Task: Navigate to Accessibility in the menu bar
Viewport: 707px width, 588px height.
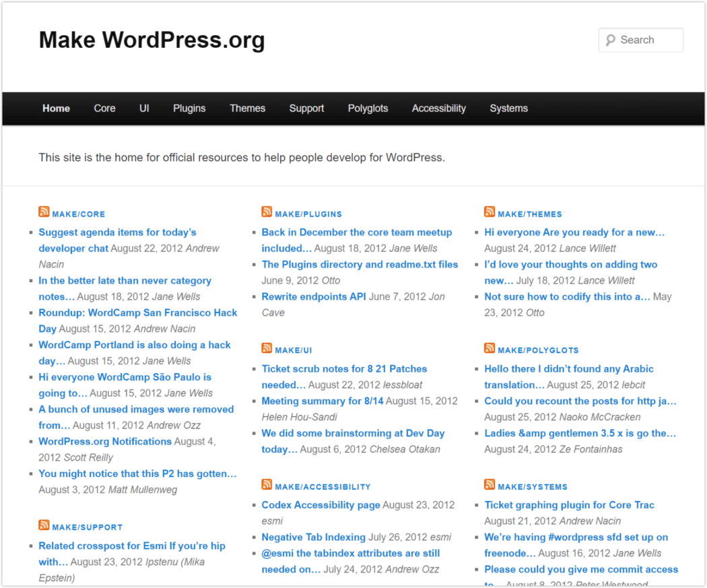Action: click(438, 108)
